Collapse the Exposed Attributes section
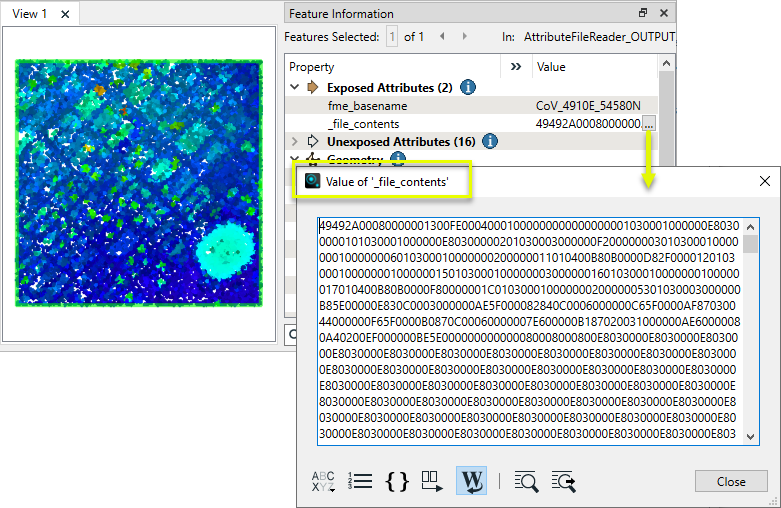781x508 pixels. (295, 88)
